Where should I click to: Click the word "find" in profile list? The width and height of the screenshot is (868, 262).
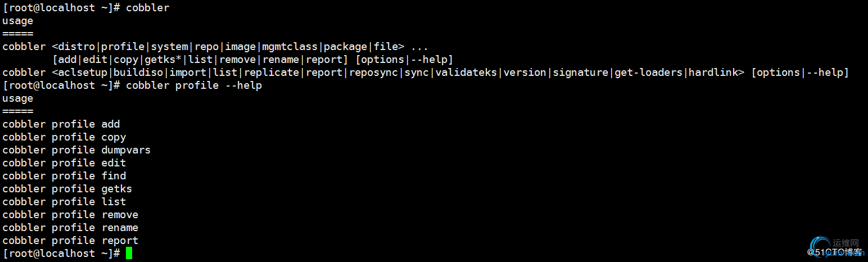tap(114, 176)
